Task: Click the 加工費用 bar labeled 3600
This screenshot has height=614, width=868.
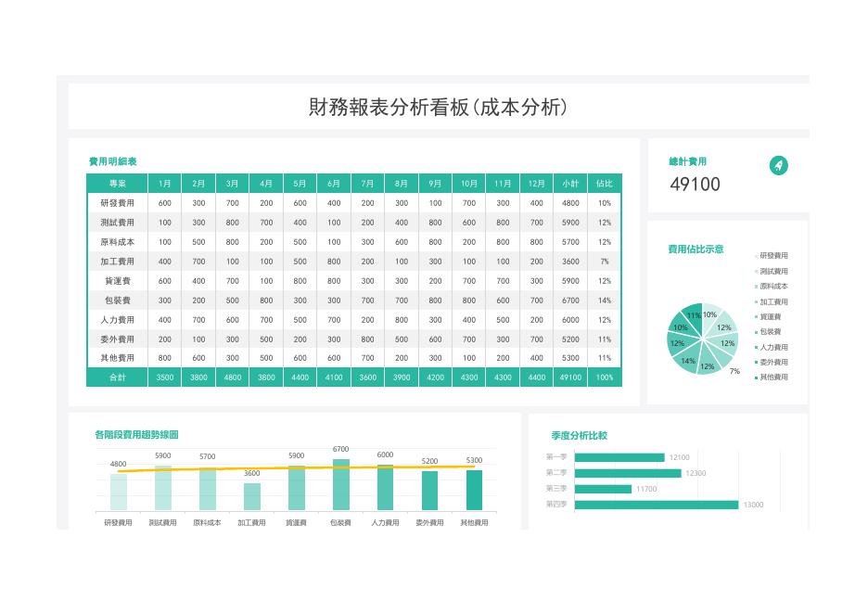Action: [252, 496]
